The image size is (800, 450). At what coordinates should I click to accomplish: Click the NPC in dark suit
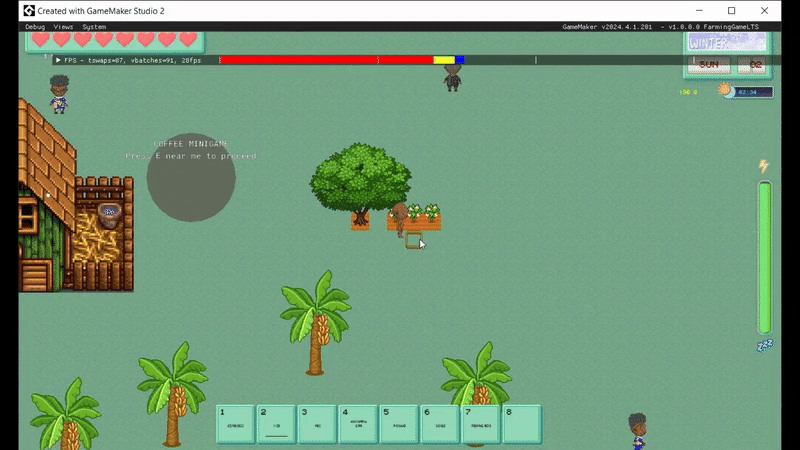[x=452, y=77]
